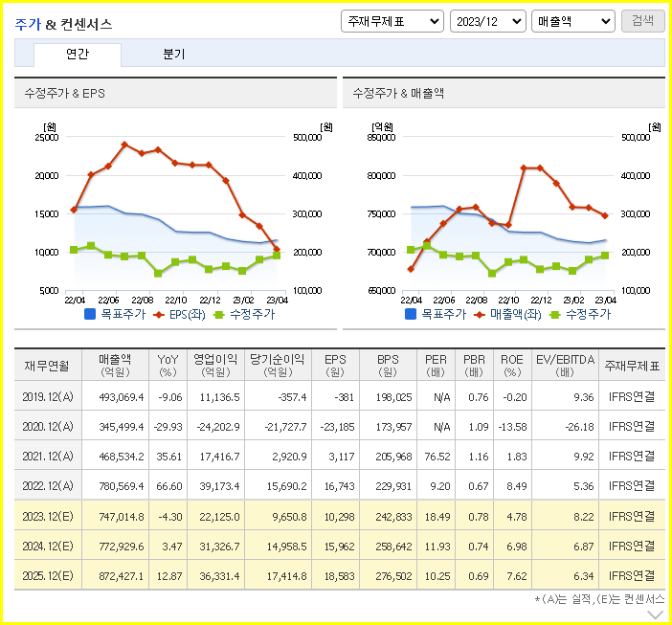Click the ROE (%) column header
Image resolution: width=672 pixels, height=625 pixels.
(512, 366)
